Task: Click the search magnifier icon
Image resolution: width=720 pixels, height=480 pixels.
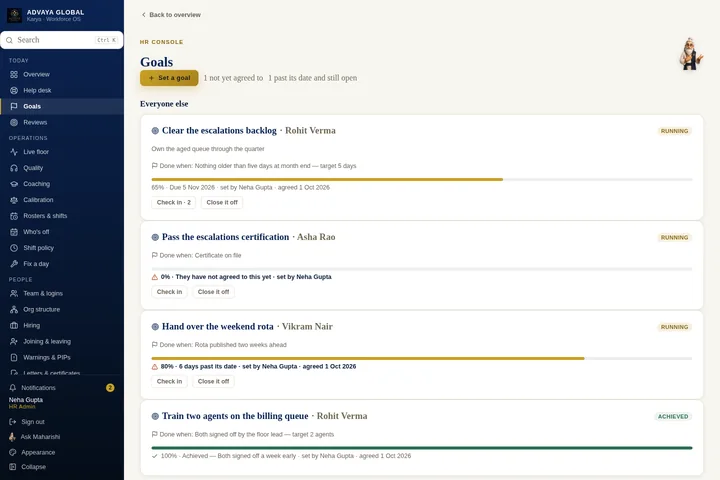Action: 9,40
